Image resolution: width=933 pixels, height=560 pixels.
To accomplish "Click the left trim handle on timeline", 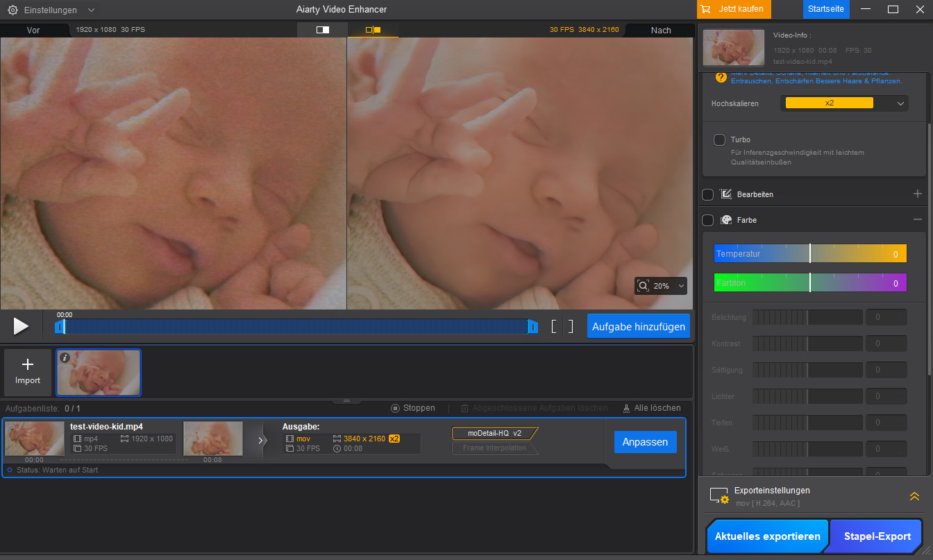I will (60, 326).
